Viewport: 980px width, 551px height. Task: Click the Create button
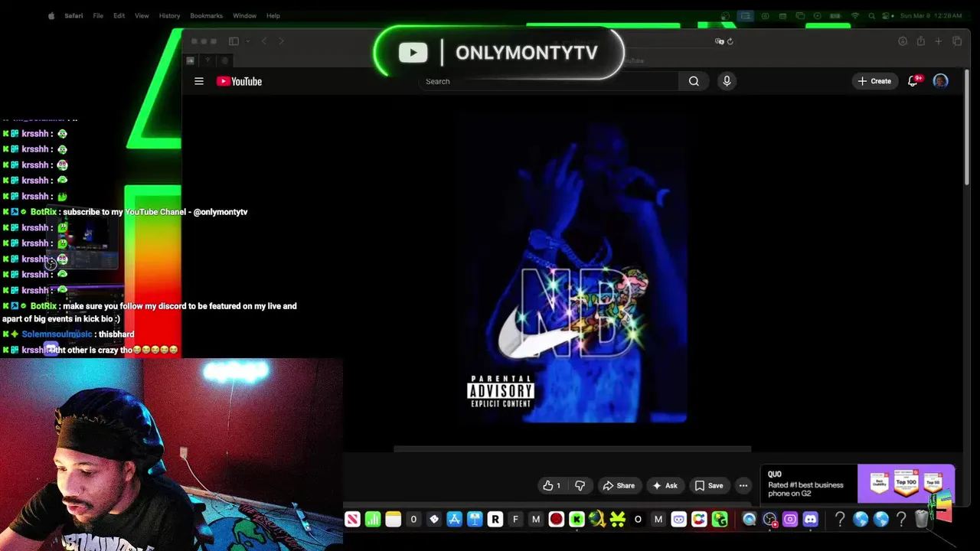coord(874,81)
